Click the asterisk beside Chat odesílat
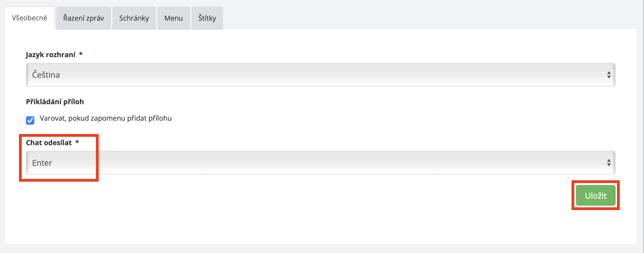This screenshot has height=253, width=644. click(77, 142)
